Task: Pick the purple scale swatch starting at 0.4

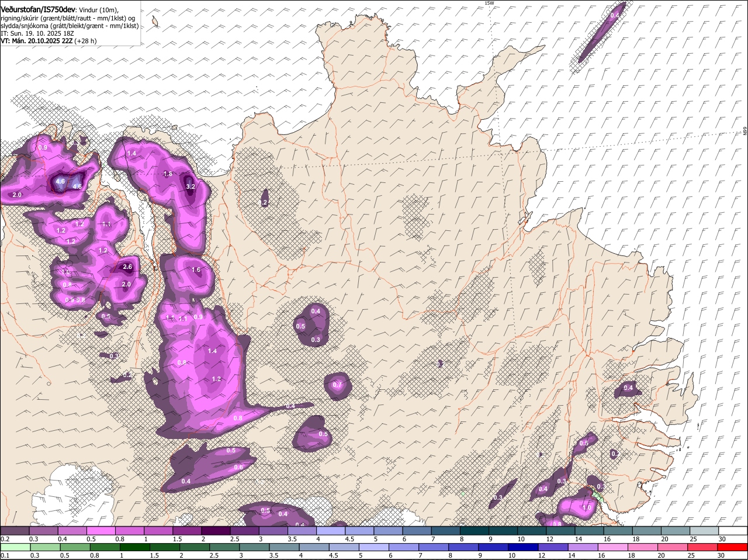Action: click(72, 531)
